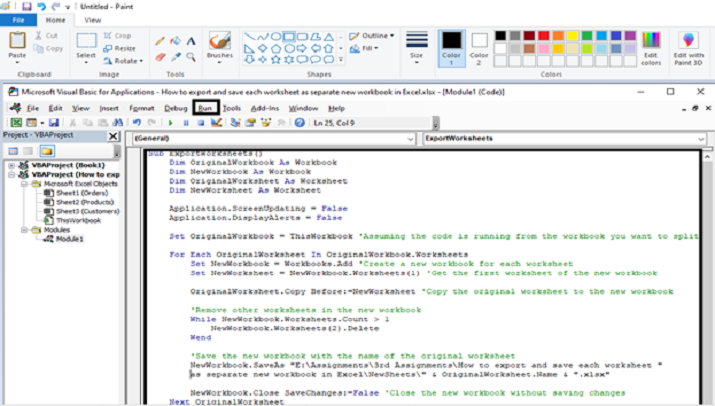Select the Color picker eyedropper tool
The height and width of the screenshot is (406, 715).
click(176, 57)
